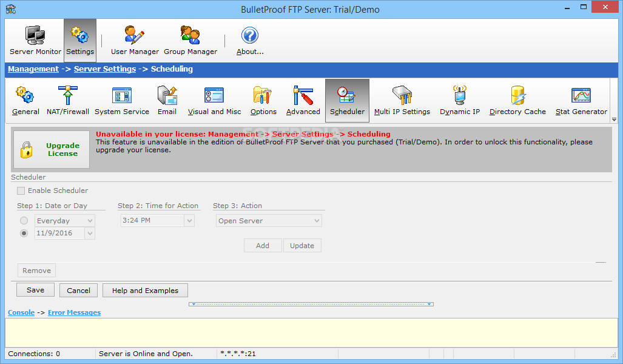Click the Scheduling breadcrumb text
623x364 pixels.
point(172,69)
